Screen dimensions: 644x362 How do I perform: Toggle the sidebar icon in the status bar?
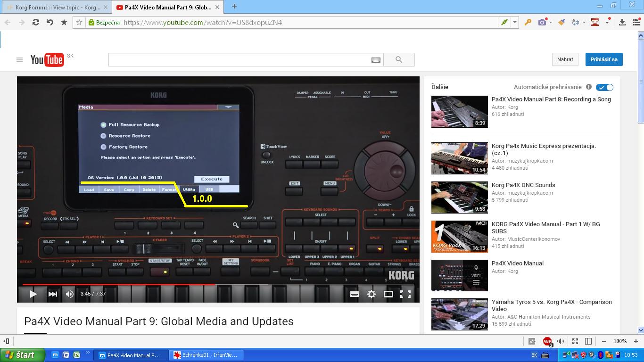[x=7, y=341]
